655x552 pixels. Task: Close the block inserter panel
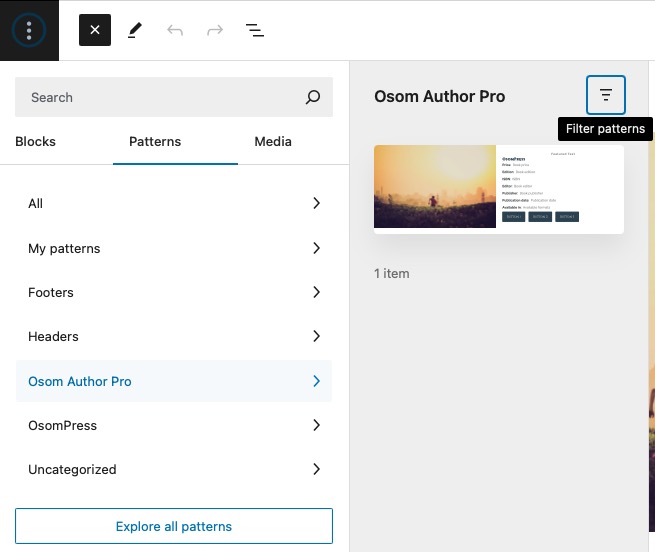pyautogui.click(x=95, y=30)
